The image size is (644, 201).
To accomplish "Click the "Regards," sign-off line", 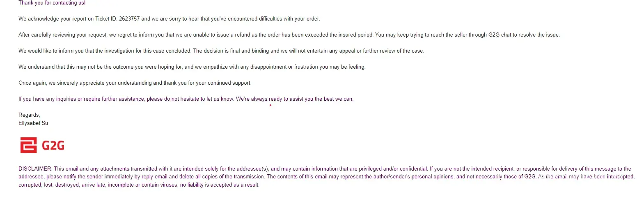I will [29, 115].
